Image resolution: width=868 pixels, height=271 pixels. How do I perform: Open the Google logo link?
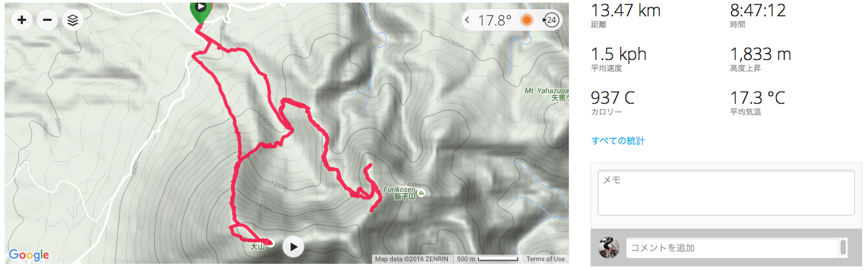click(29, 255)
